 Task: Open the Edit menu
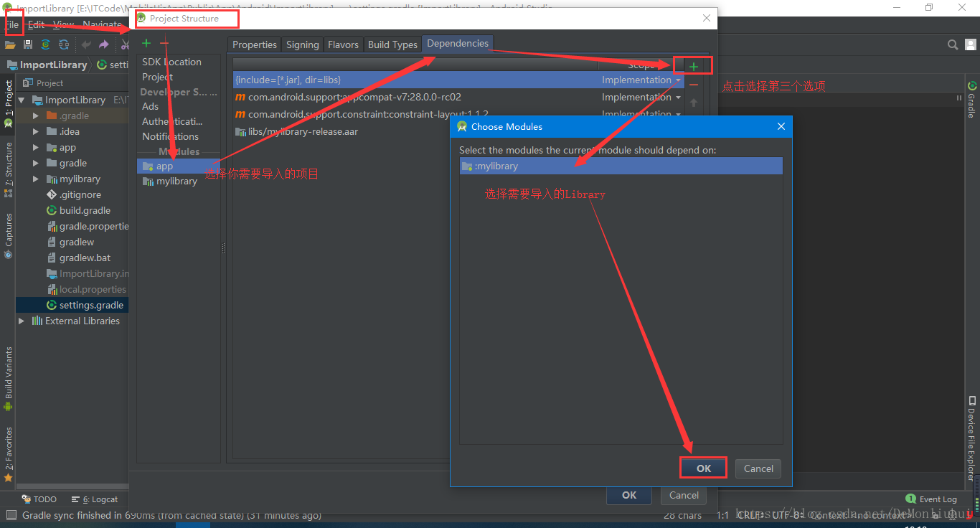click(x=36, y=24)
